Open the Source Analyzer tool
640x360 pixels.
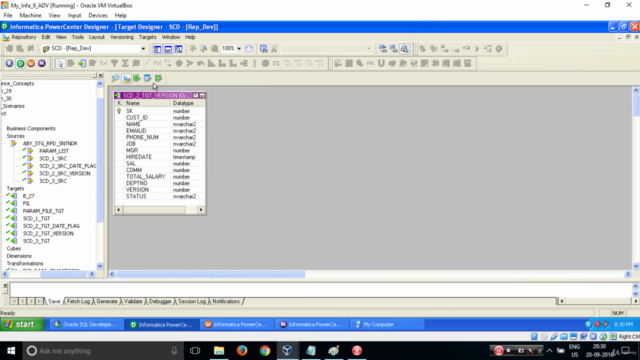[116, 78]
